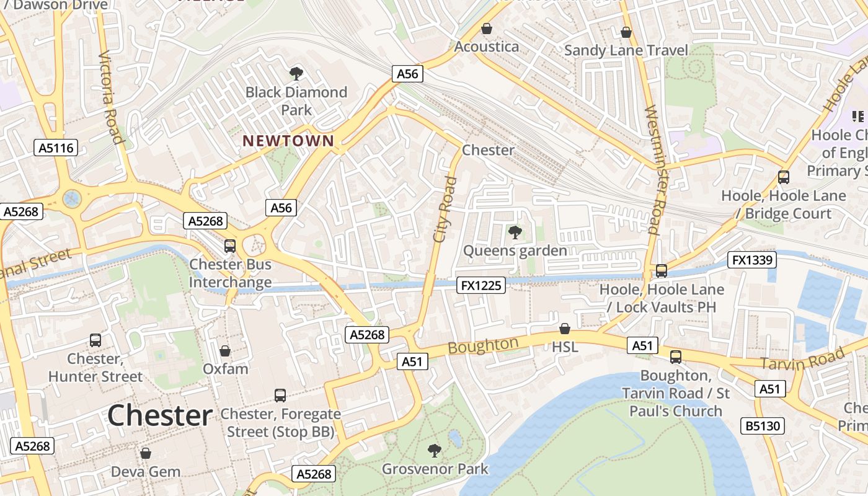Click the Queens garden tree icon
868x496 pixels.
tap(515, 232)
